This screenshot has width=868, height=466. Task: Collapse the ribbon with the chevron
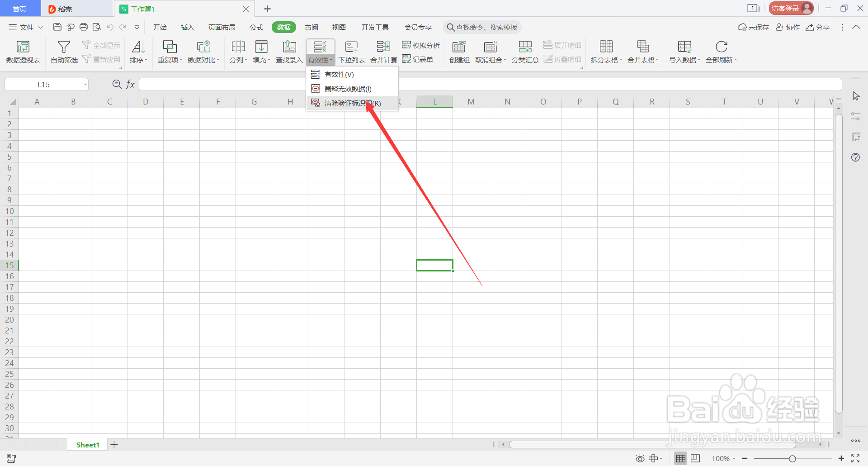tap(856, 27)
